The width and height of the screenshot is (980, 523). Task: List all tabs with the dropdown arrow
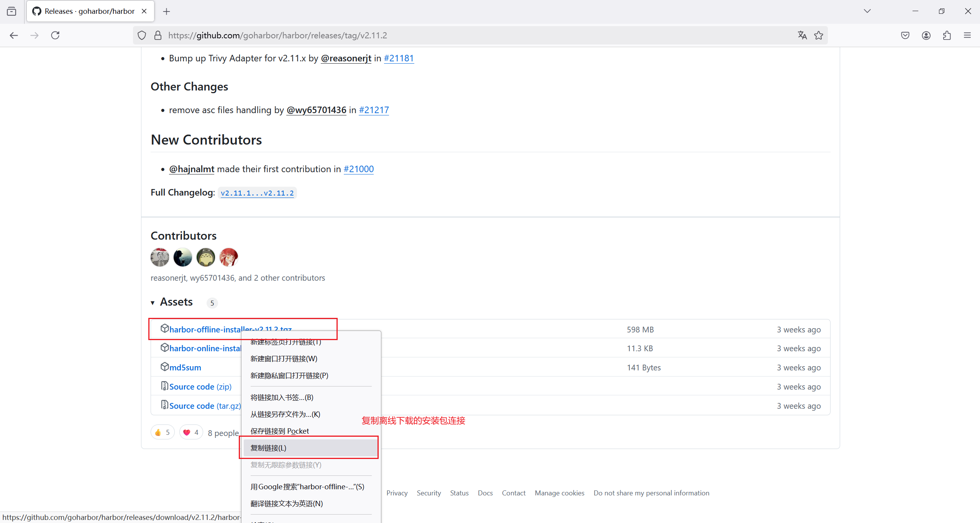pyautogui.click(x=867, y=11)
